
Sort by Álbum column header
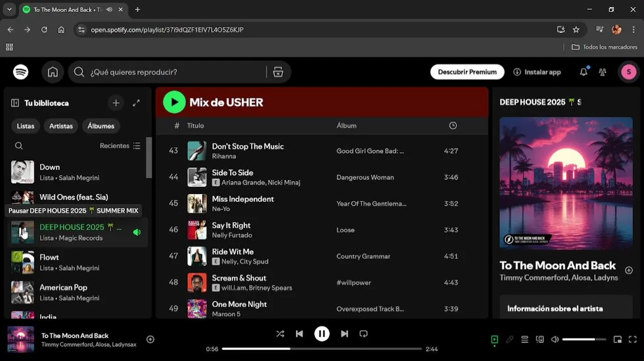(x=347, y=126)
